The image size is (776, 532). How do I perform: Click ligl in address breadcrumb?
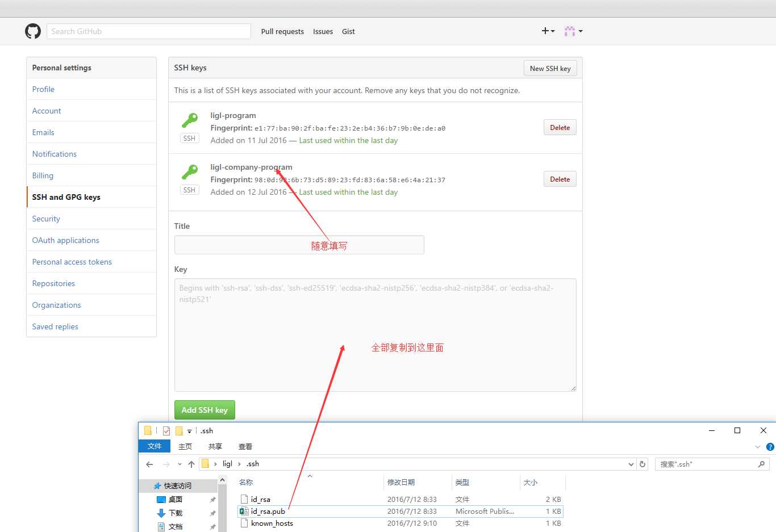[227, 464]
